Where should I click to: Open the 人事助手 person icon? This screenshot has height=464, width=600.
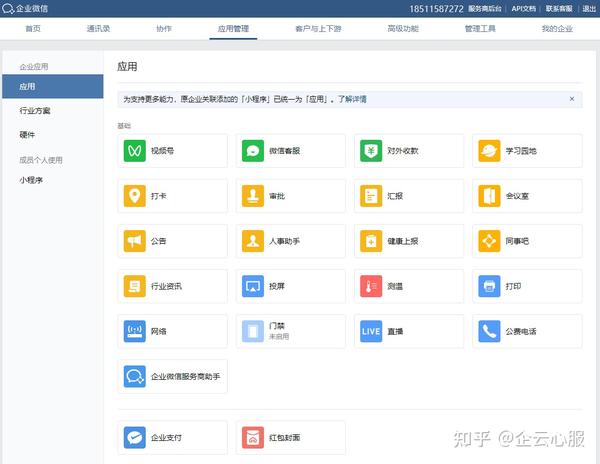(253, 241)
